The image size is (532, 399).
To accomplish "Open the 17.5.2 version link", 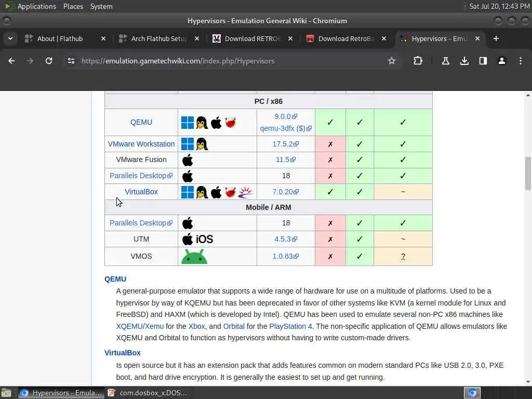I will (286, 144).
